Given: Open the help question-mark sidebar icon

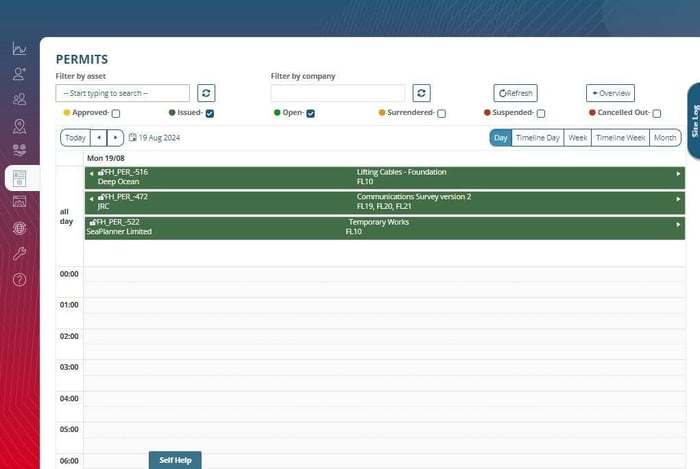Looking at the screenshot, I should coord(19,280).
